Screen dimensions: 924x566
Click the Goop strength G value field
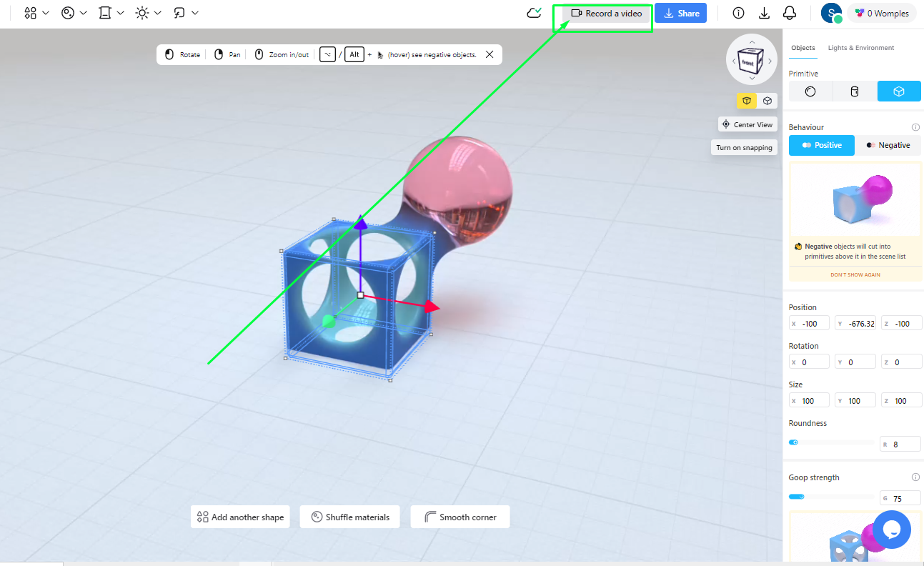pos(900,498)
